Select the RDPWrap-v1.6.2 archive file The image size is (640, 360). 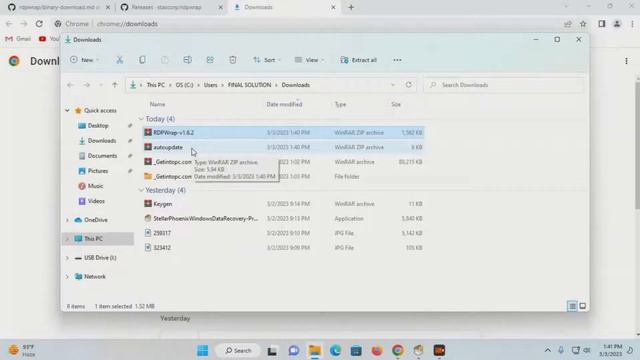tap(283, 133)
